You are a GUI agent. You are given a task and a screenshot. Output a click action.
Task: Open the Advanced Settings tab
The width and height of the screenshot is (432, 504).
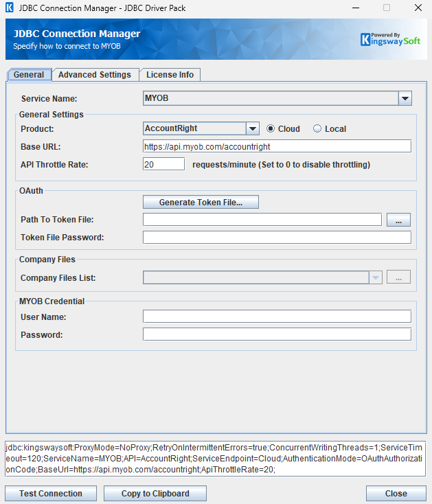(x=95, y=75)
